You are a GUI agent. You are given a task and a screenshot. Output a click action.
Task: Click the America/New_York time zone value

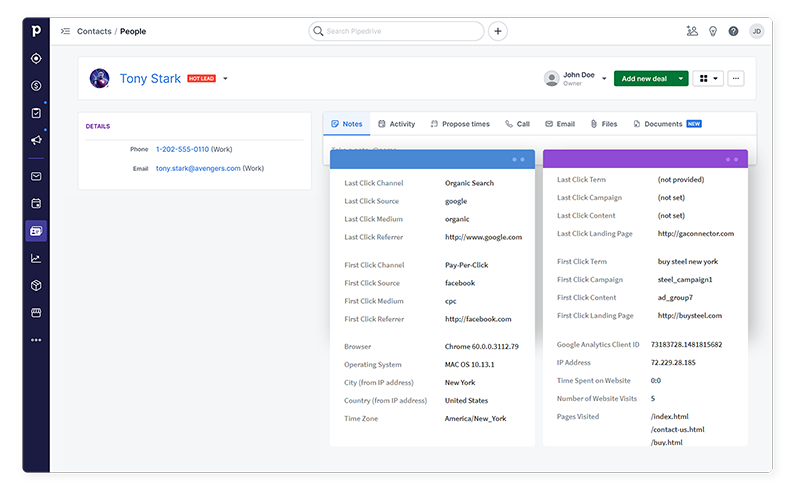tap(475, 419)
